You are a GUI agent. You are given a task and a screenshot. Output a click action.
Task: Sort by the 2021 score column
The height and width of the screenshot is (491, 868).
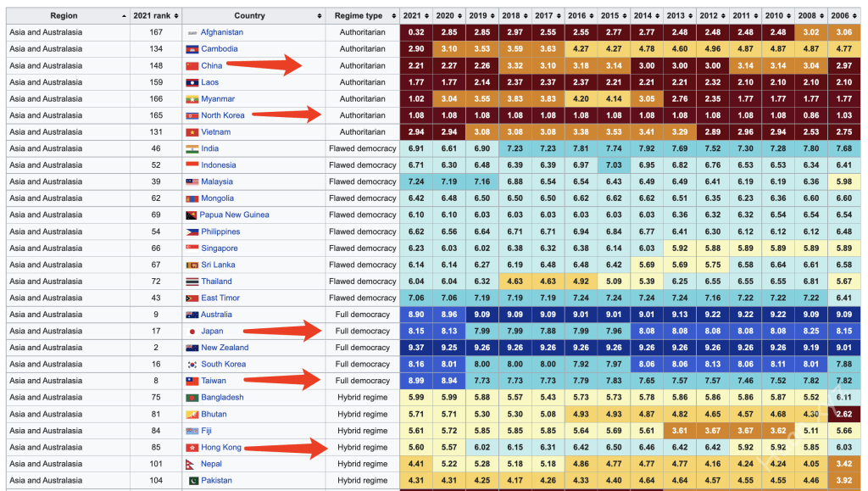pos(415,15)
